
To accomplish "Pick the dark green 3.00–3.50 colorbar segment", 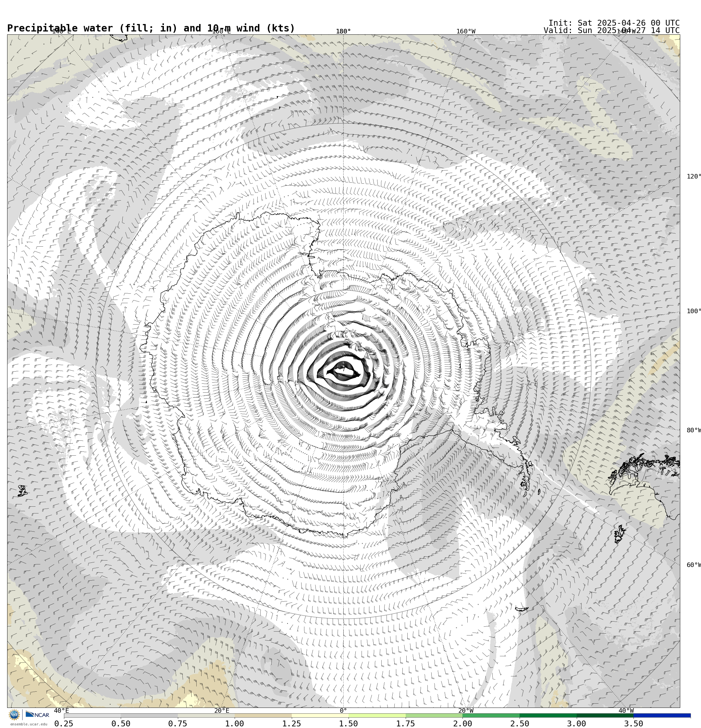I will (x=605, y=715).
